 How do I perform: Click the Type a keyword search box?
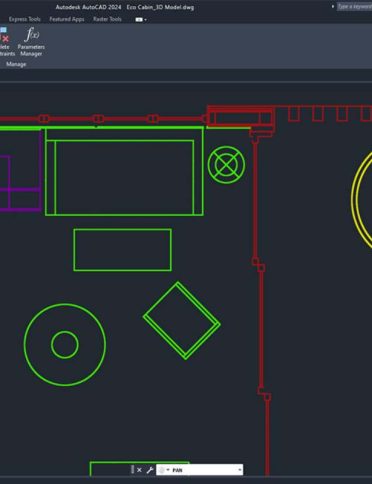[355, 6]
